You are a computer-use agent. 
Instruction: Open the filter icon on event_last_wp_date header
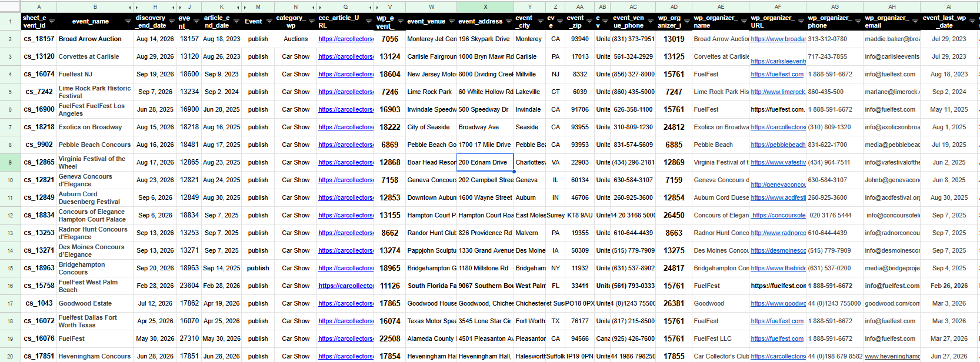972,21
